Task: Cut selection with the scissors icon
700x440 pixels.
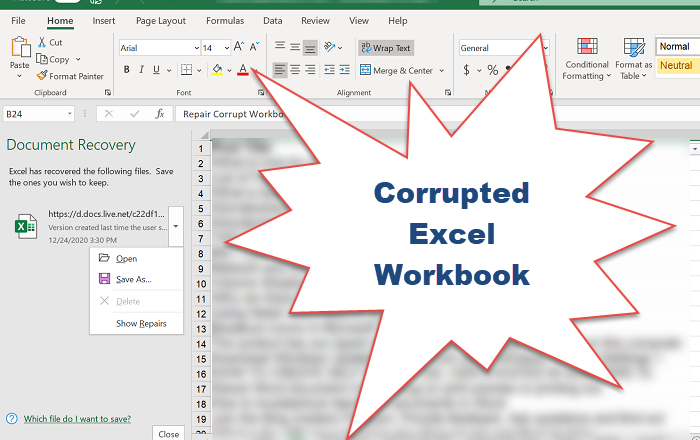Action: pos(42,42)
